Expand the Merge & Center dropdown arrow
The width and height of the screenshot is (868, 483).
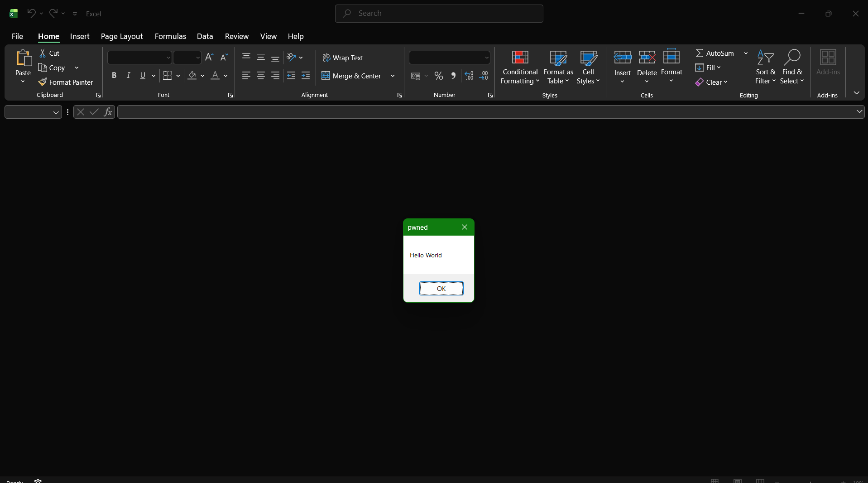pos(393,76)
